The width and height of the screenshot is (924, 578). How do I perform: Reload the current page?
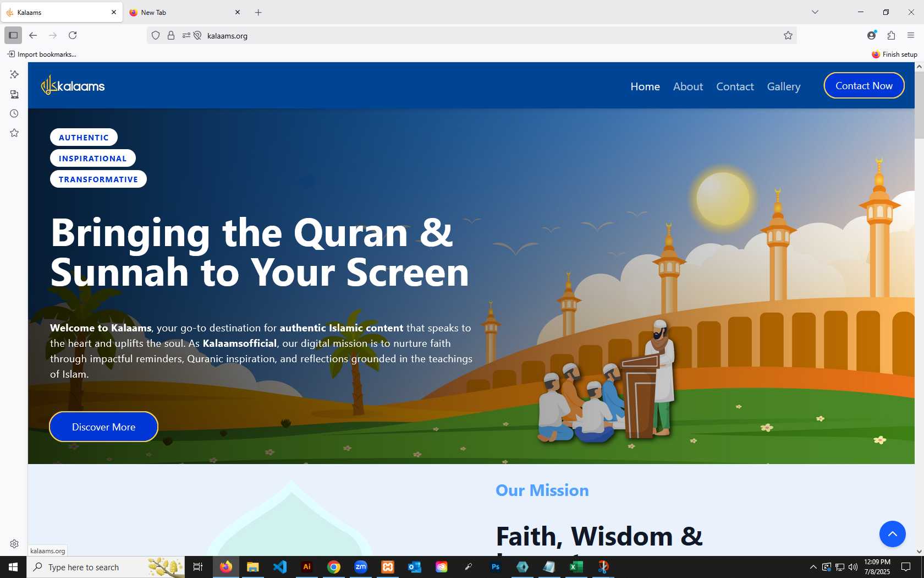(73, 35)
